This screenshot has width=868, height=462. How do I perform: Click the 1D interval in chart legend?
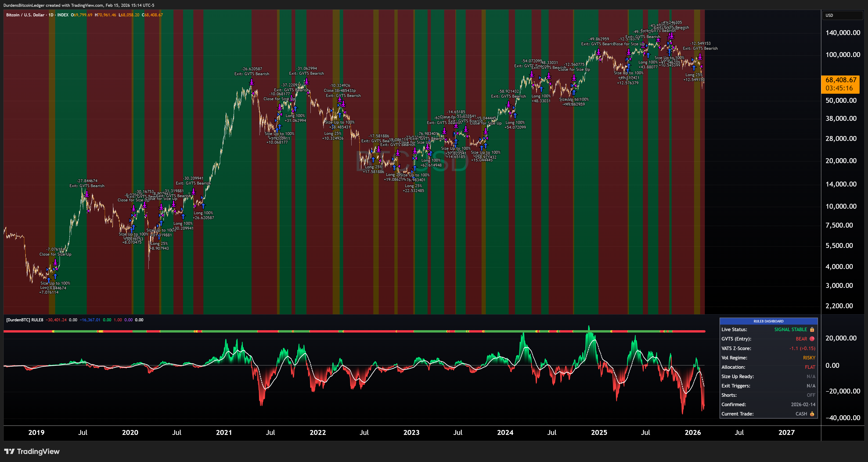[51, 15]
